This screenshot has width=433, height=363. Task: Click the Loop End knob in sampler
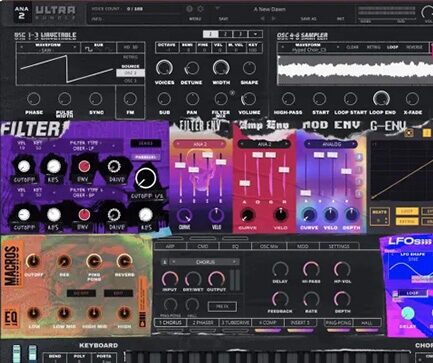tap(381, 99)
